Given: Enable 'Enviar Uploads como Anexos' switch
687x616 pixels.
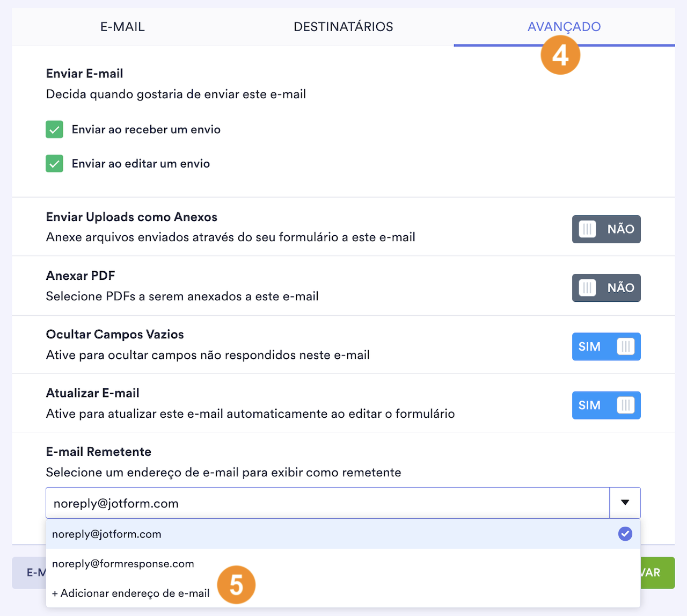Looking at the screenshot, I should pyautogui.click(x=606, y=229).
